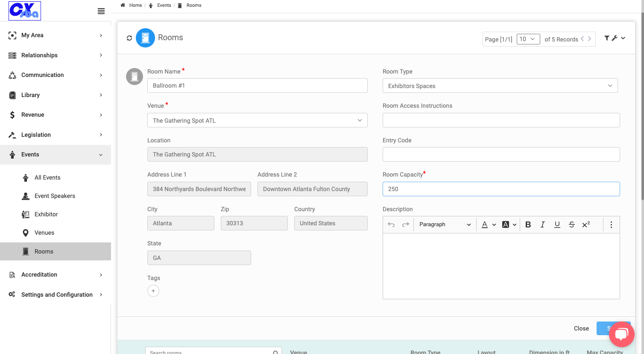Click the Room Name input field
Image resolution: width=644 pixels, height=354 pixels.
point(258,86)
